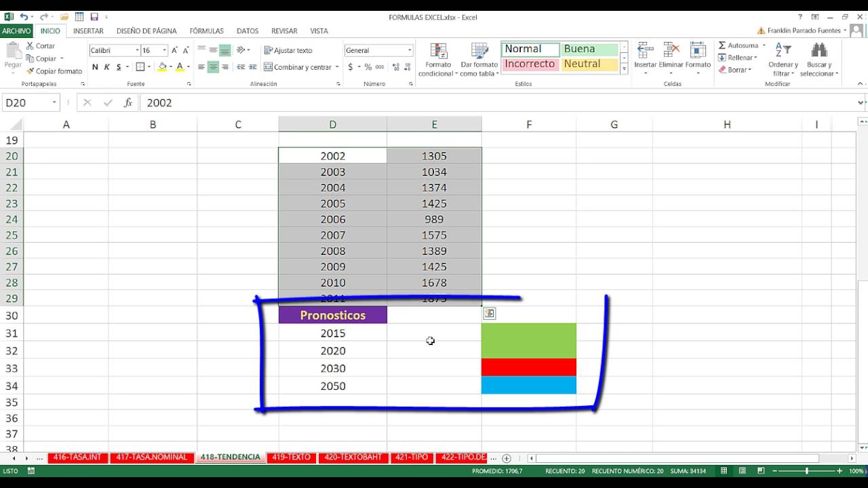Undo the last action in the quick access toolbar

[x=24, y=17]
